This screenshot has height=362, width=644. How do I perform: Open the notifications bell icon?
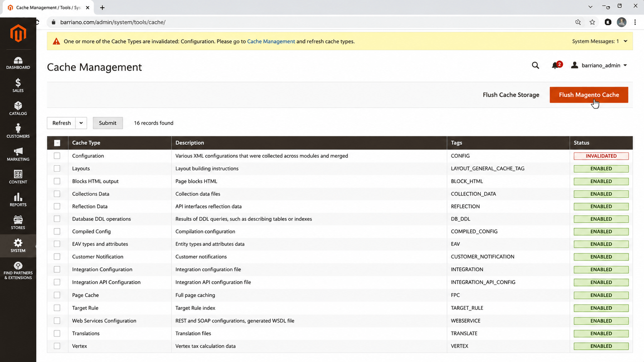(x=555, y=66)
